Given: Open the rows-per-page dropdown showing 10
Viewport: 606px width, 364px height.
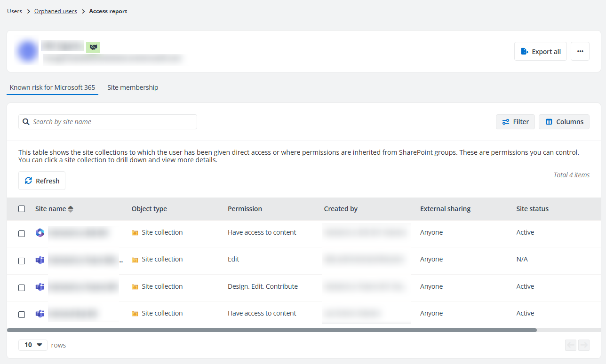Looking at the screenshot, I should (x=32, y=345).
